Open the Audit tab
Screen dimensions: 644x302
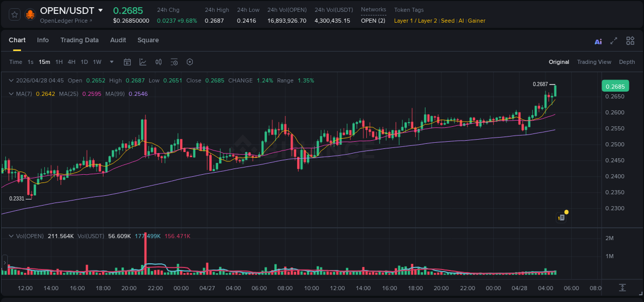pos(118,40)
